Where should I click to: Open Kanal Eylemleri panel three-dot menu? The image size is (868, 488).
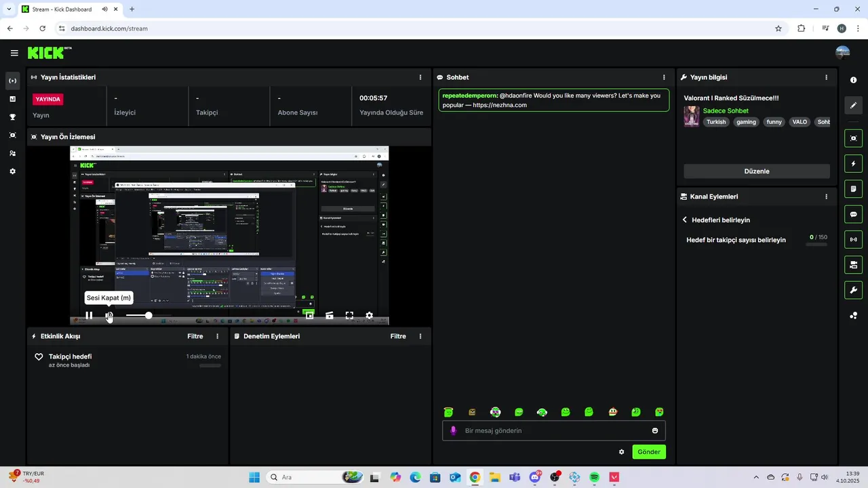[826, 197]
